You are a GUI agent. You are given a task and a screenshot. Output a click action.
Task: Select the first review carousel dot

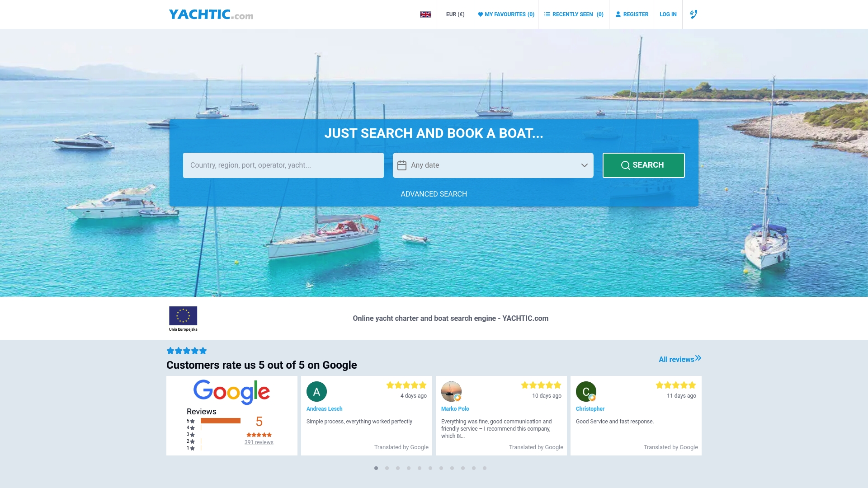click(x=376, y=468)
